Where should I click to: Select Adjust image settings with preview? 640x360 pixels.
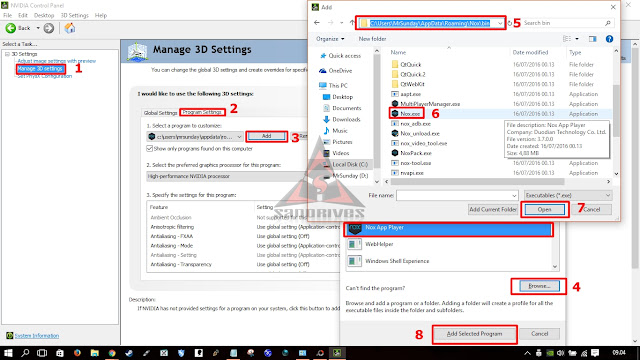pyautogui.click(x=56, y=61)
